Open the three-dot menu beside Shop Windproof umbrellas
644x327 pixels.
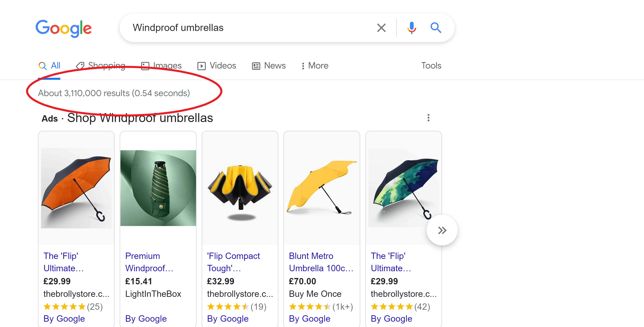tap(428, 118)
